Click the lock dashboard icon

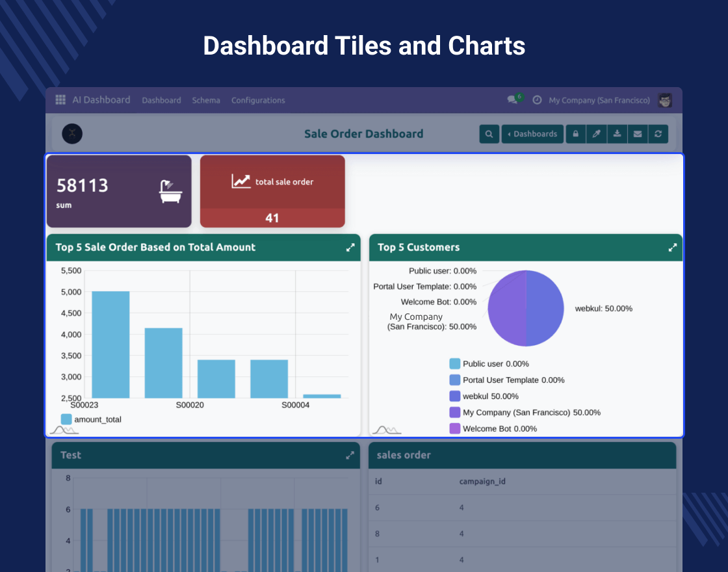pyautogui.click(x=575, y=134)
